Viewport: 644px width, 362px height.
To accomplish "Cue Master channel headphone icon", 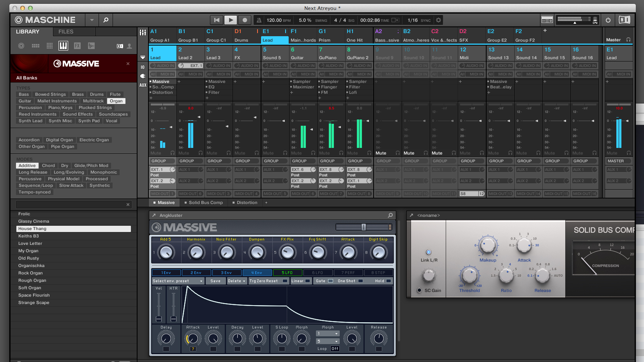I will 628,40.
